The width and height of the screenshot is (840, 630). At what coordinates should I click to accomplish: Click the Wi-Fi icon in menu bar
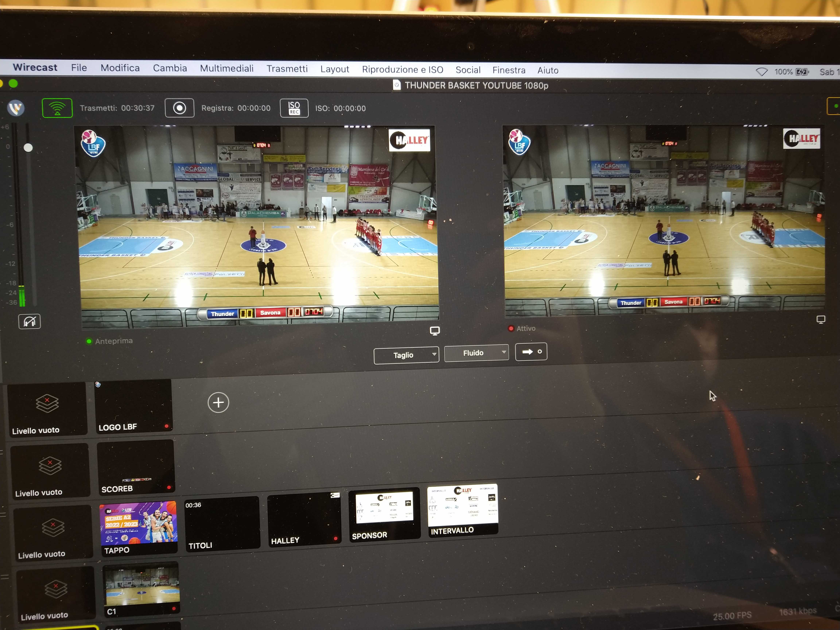coord(762,72)
